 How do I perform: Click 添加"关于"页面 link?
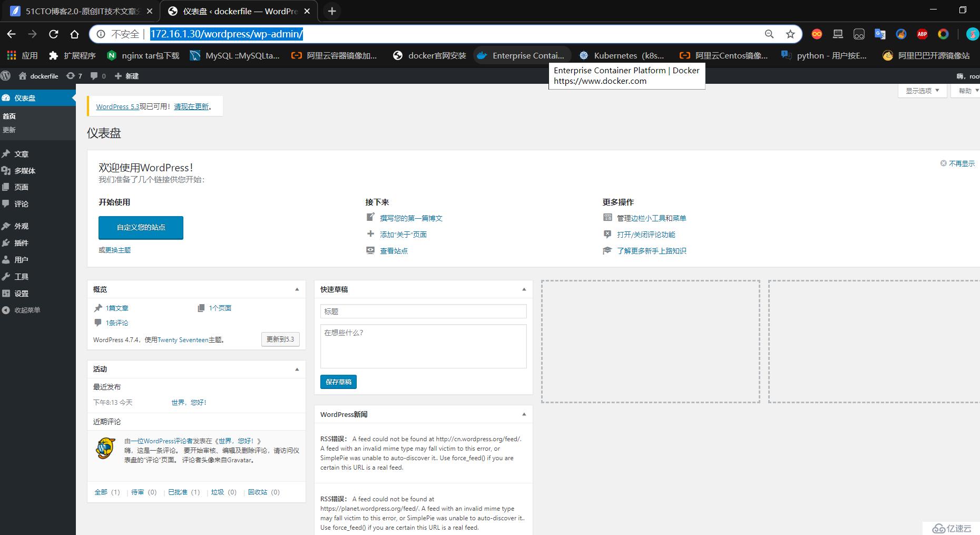click(x=403, y=235)
